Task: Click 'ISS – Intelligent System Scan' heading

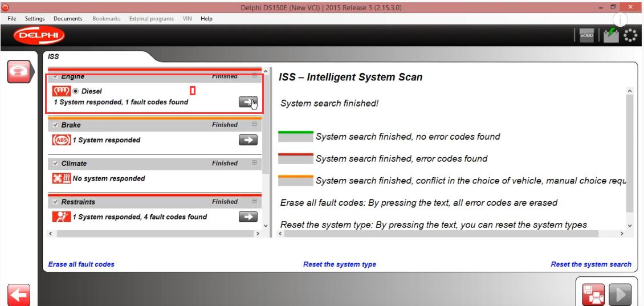Action: [x=350, y=77]
